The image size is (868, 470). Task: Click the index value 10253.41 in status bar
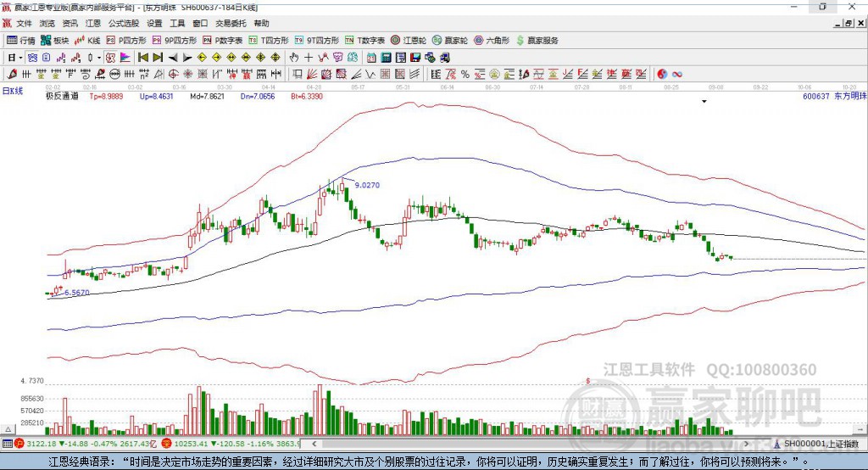(191, 444)
